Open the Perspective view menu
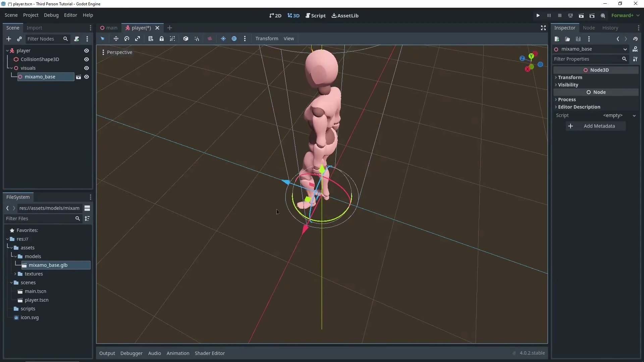This screenshot has width=644, height=362. pos(117,52)
